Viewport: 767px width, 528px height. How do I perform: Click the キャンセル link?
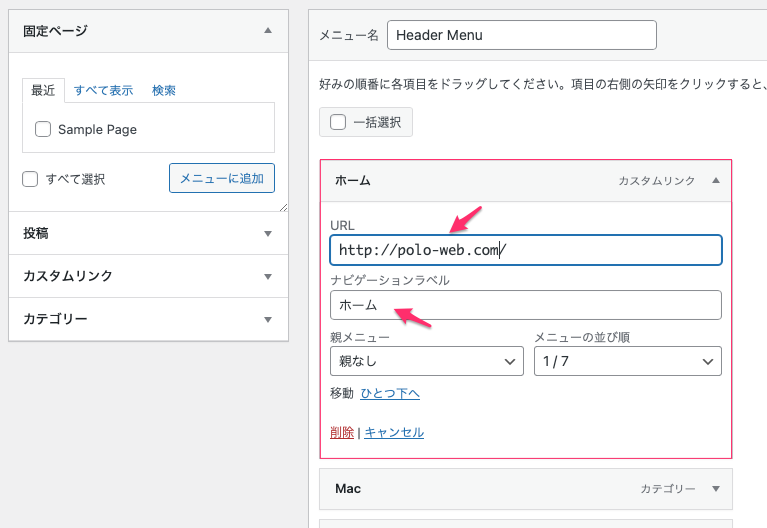pyautogui.click(x=394, y=432)
